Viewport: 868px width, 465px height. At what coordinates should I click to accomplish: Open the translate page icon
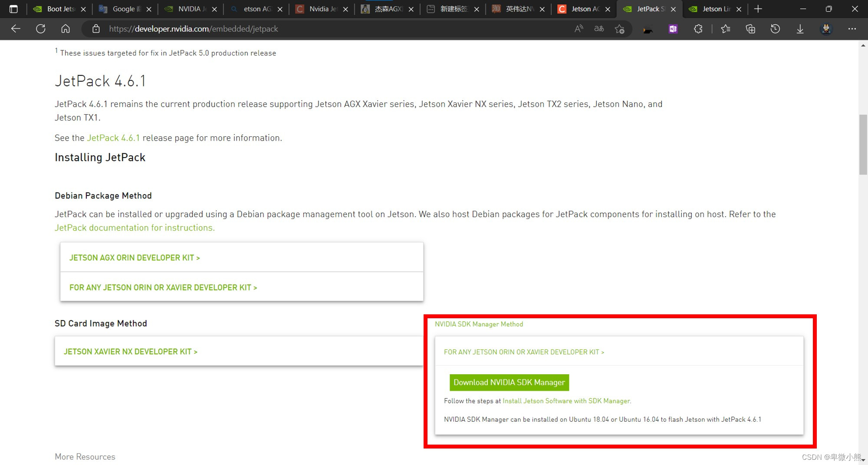[599, 29]
